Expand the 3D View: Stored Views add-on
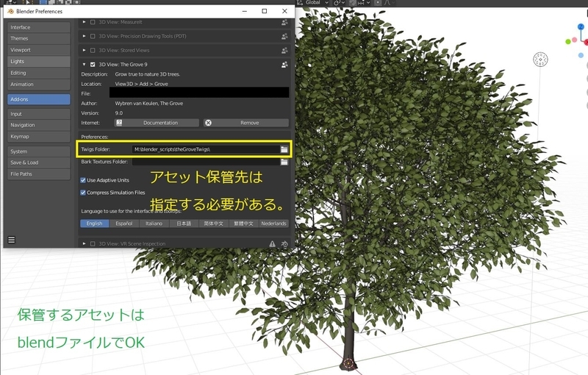This screenshot has height=375, width=588. [84, 50]
